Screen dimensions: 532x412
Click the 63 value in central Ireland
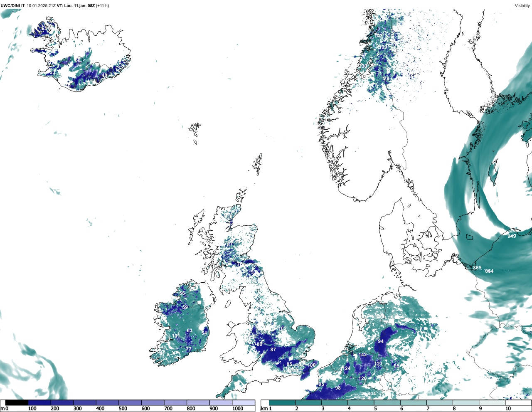[x=190, y=331]
